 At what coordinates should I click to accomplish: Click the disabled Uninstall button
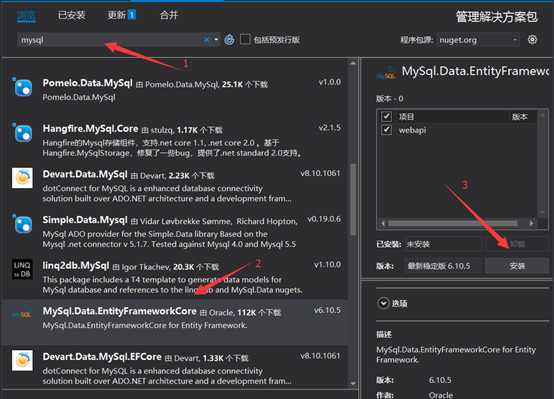coord(517,244)
